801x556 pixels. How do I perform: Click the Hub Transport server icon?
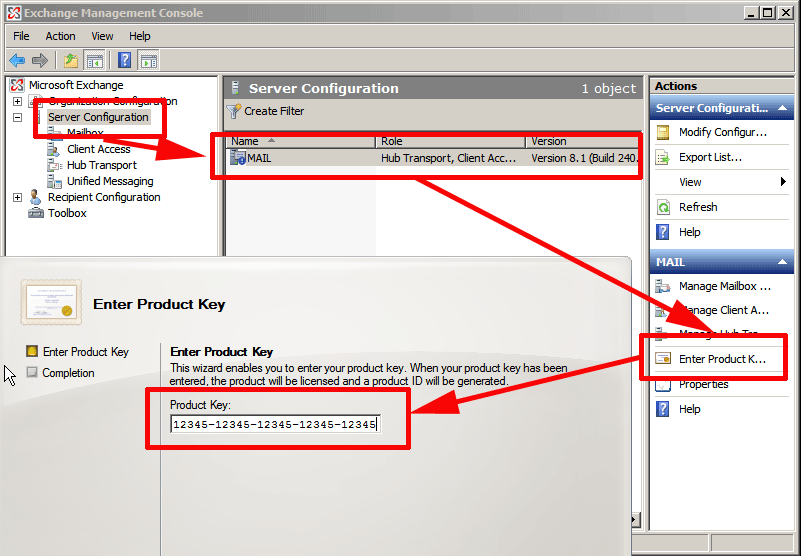(x=54, y=165)
